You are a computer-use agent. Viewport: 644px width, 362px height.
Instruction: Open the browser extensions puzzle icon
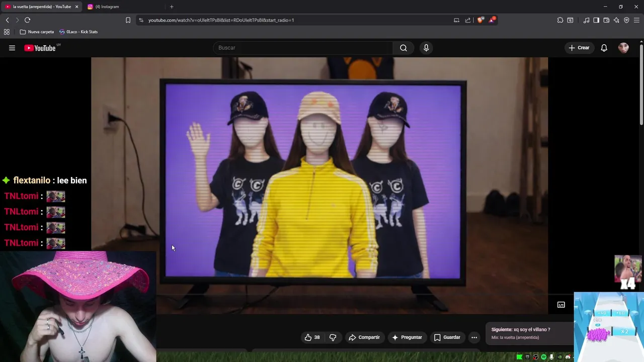560,20
